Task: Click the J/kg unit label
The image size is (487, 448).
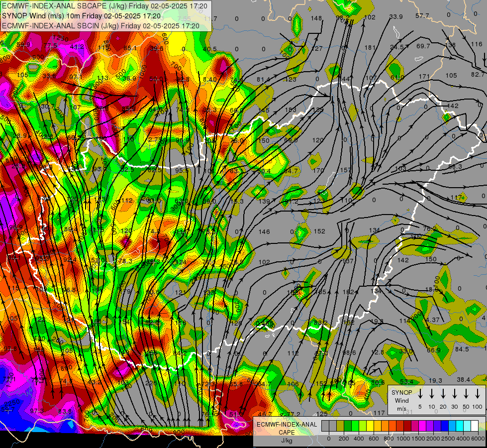Action: 287,441
